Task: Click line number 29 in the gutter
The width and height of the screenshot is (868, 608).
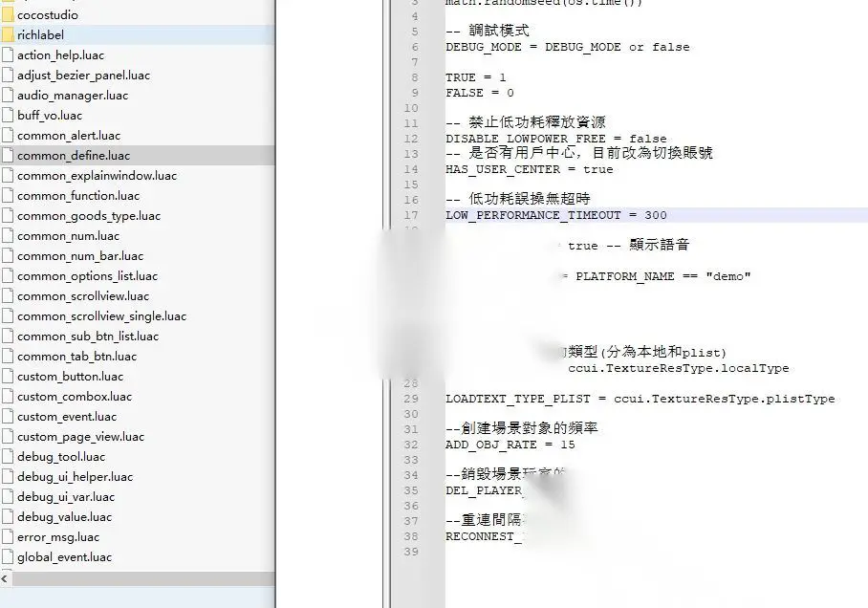Action: (411, 399)
